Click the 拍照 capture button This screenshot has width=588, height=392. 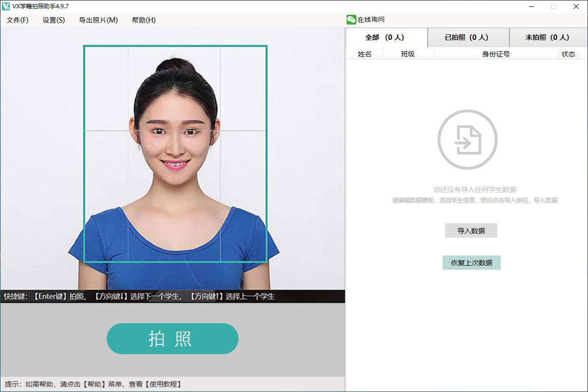(173, 338)
